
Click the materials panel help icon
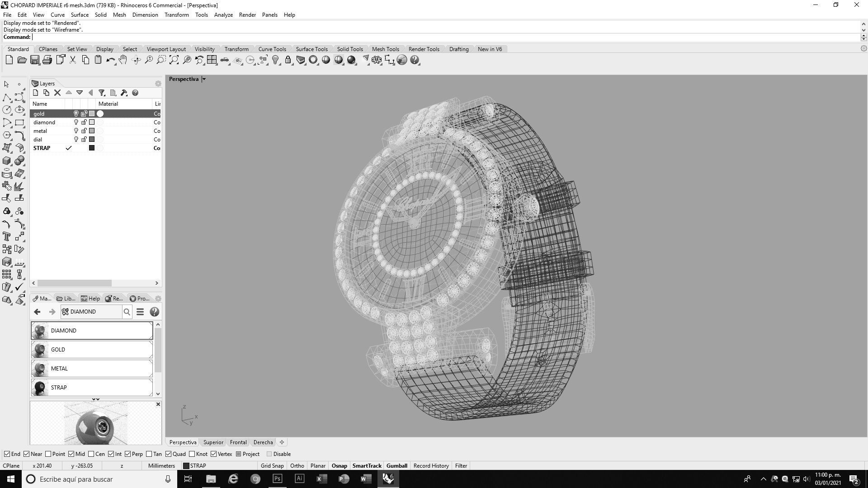(154, 312)
